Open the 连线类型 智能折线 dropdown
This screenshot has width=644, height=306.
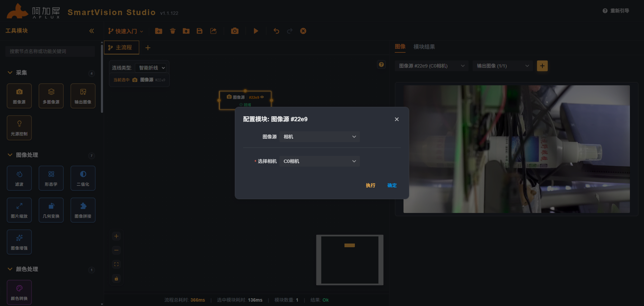pyautogui.click(x=151, y=68)
